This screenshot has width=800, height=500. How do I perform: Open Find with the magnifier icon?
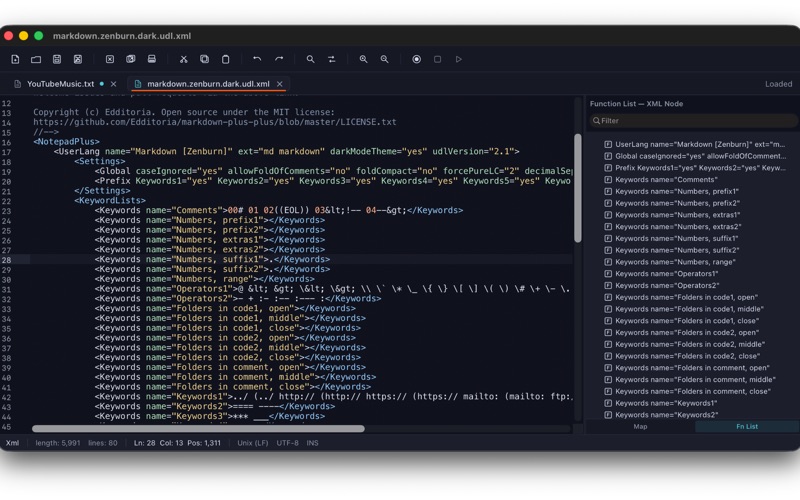click(x=310, y=59)
